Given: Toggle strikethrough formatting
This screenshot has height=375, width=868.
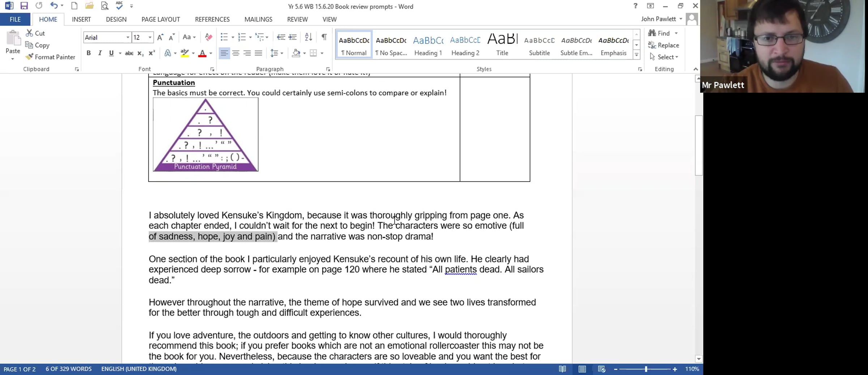Looking at the screenshot, I should click(x=129, y=54).
